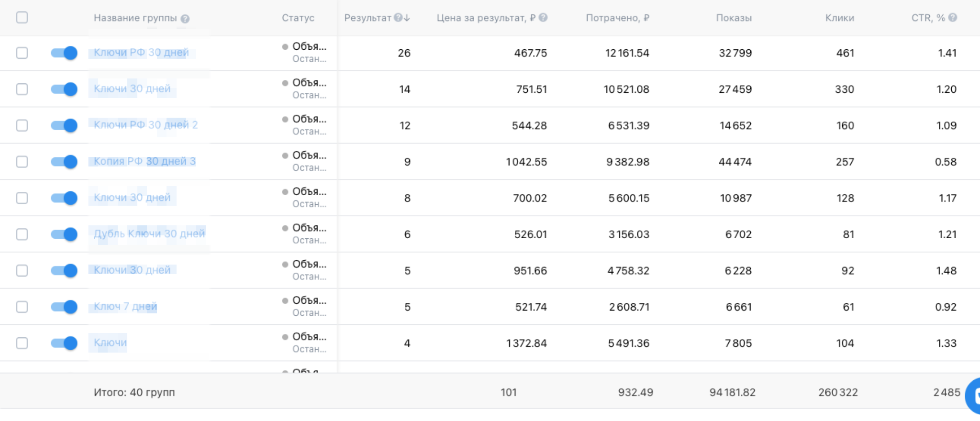The width and height of the screenshot is (980, 421).
Task: Select checkbox for Ключ 7 дней row
Action: click(x=22, y=307)
